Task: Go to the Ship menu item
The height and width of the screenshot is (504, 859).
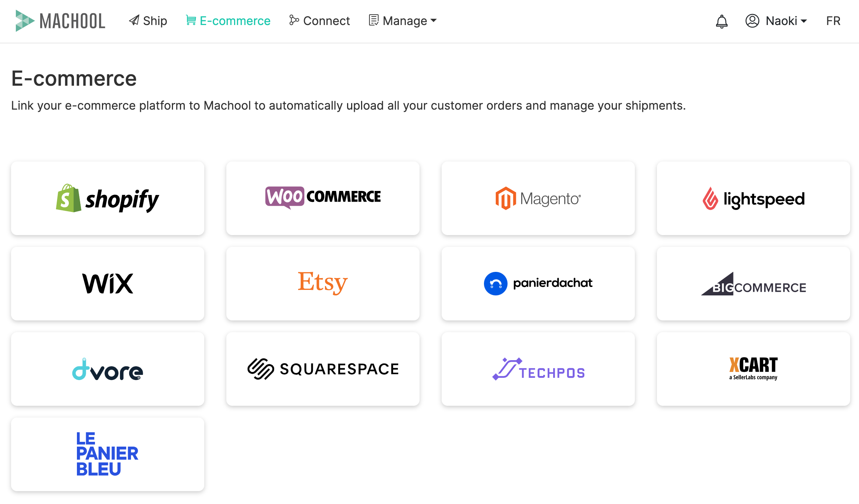Action: (x=148, y=21)
